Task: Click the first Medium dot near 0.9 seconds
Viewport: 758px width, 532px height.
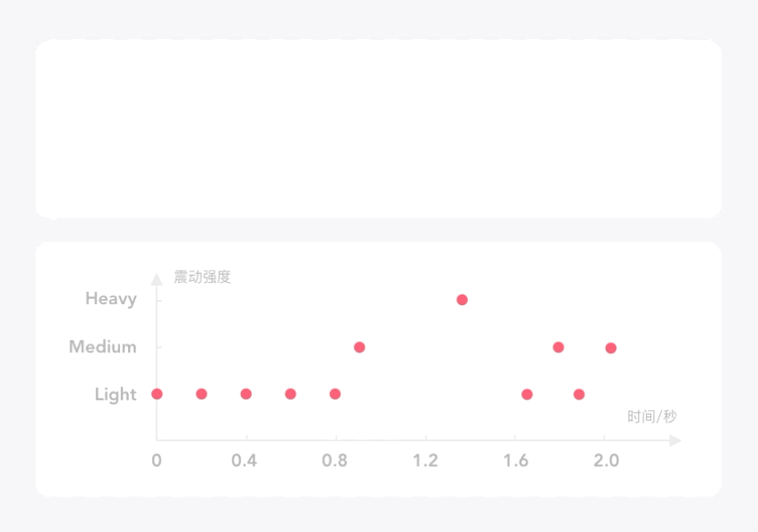Action: point(359,347)
